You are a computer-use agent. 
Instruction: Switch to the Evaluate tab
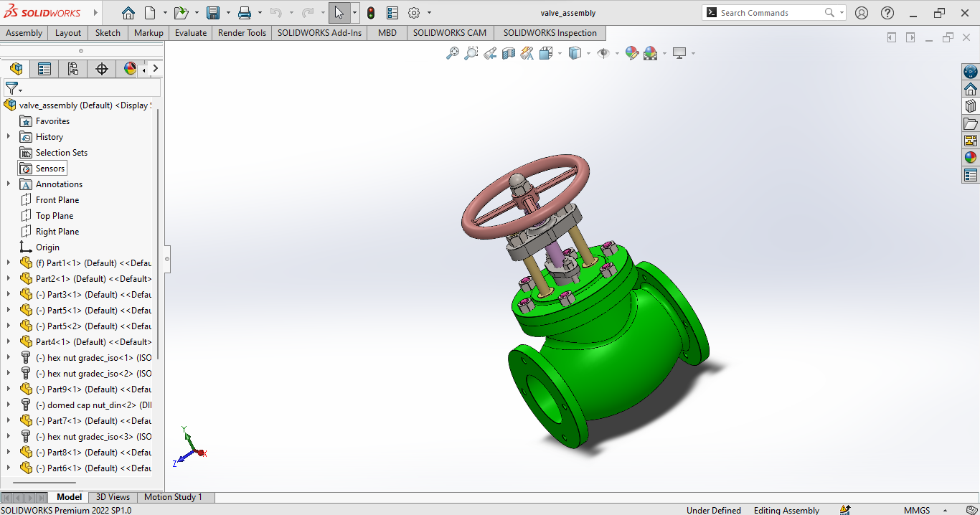190,33
